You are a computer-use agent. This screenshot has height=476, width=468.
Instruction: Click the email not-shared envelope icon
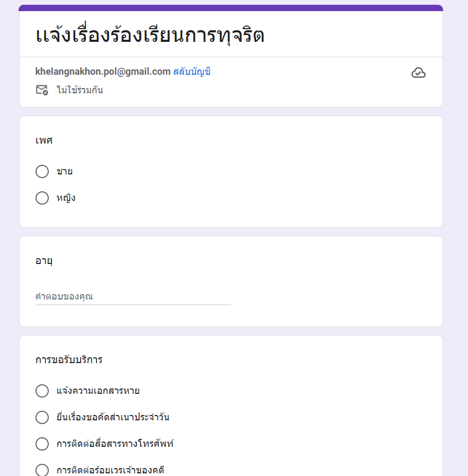[42, 90]
